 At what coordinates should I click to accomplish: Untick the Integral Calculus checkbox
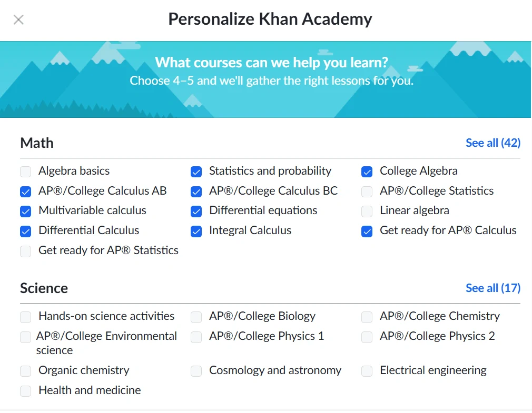[196, 231]
